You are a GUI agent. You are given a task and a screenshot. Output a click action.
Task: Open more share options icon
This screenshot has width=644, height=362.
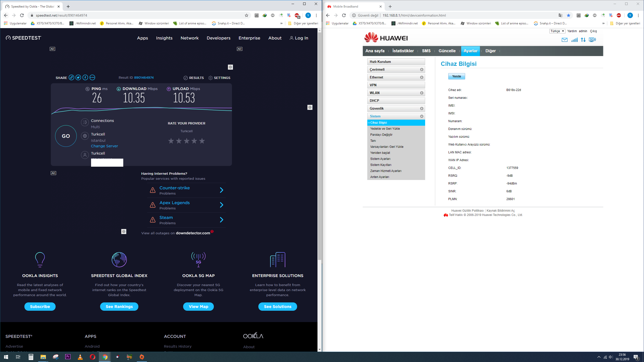point(92,77)
